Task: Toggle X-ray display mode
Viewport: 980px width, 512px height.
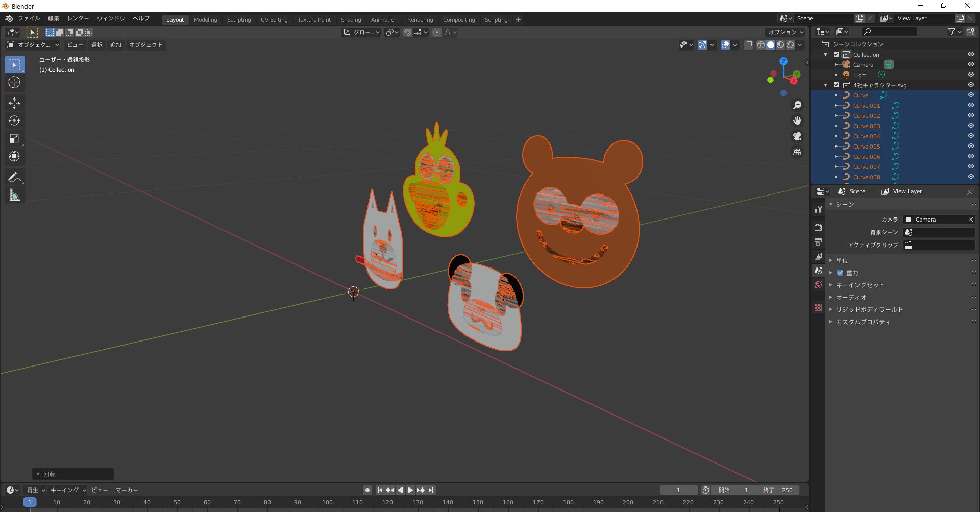Action: pos(748,45)
